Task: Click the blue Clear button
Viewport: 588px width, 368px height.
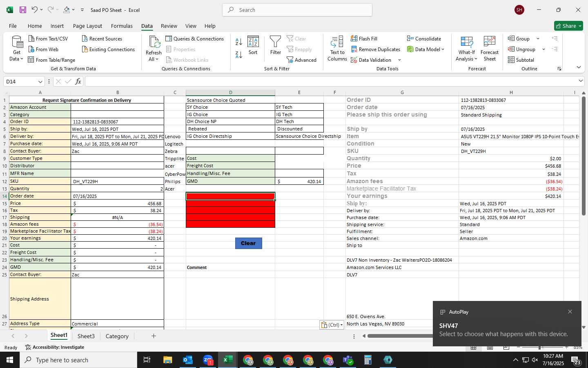Action: (248, 243)
